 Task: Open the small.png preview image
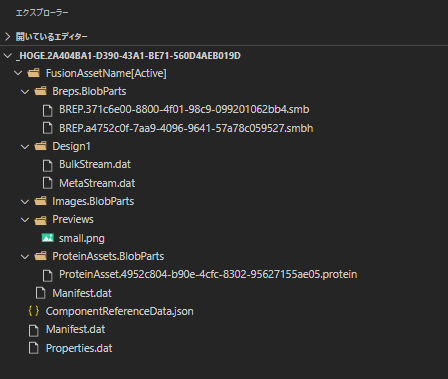tap(82, 238)
